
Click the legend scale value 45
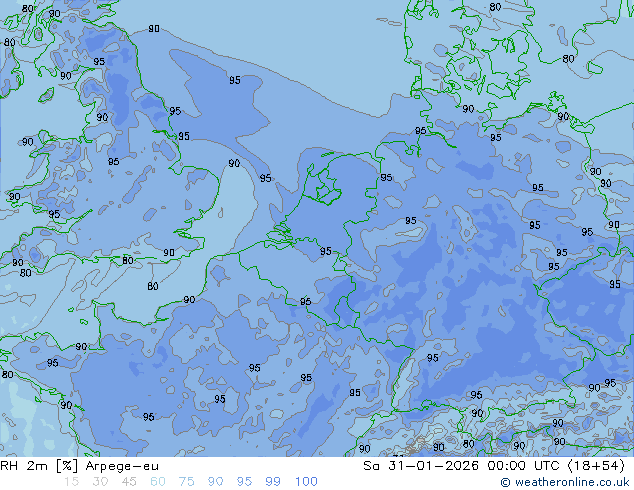pos(129,482)
